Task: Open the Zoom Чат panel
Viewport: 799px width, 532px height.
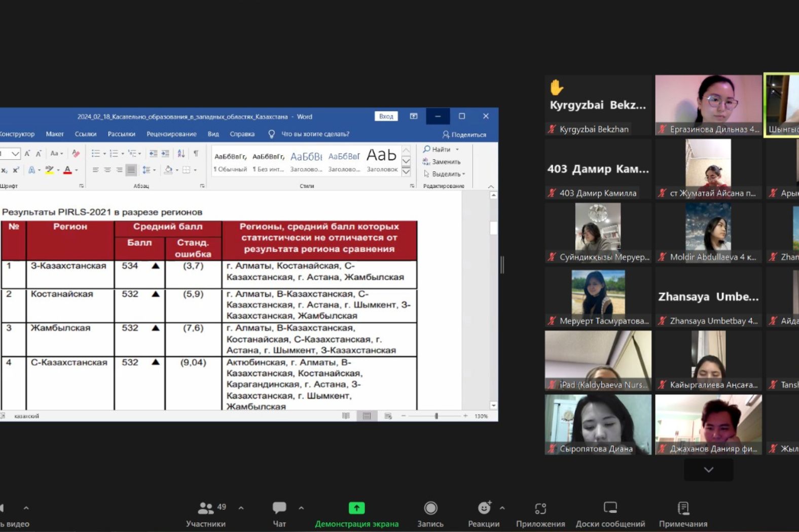Action: (x=279, y=513)
